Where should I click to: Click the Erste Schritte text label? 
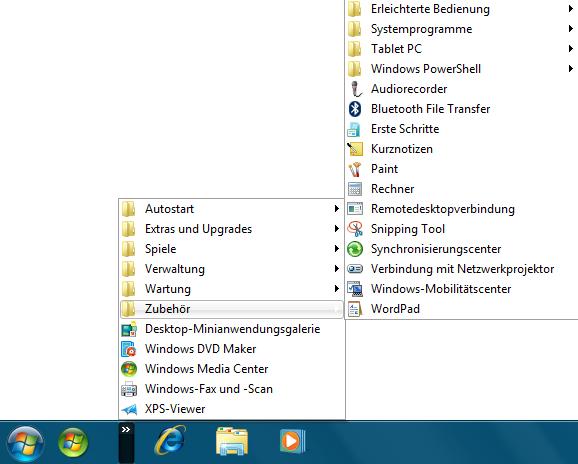point(405,129)
